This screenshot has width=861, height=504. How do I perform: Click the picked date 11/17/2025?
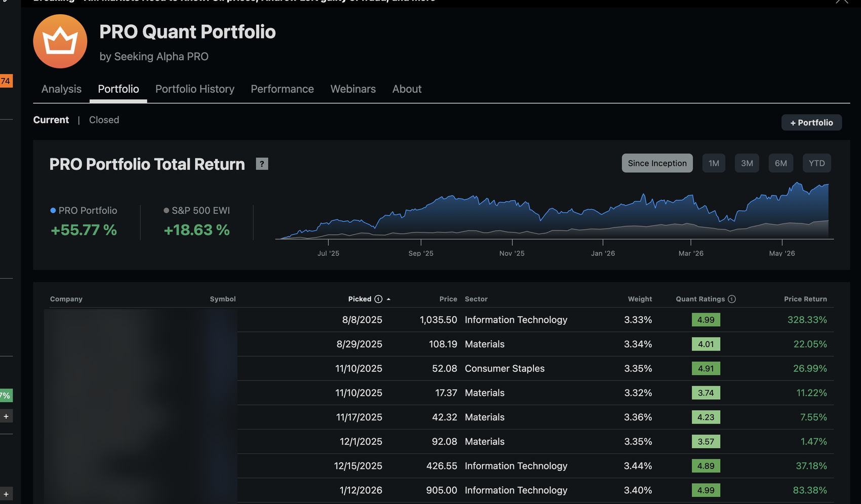click(x=359, y=417)
